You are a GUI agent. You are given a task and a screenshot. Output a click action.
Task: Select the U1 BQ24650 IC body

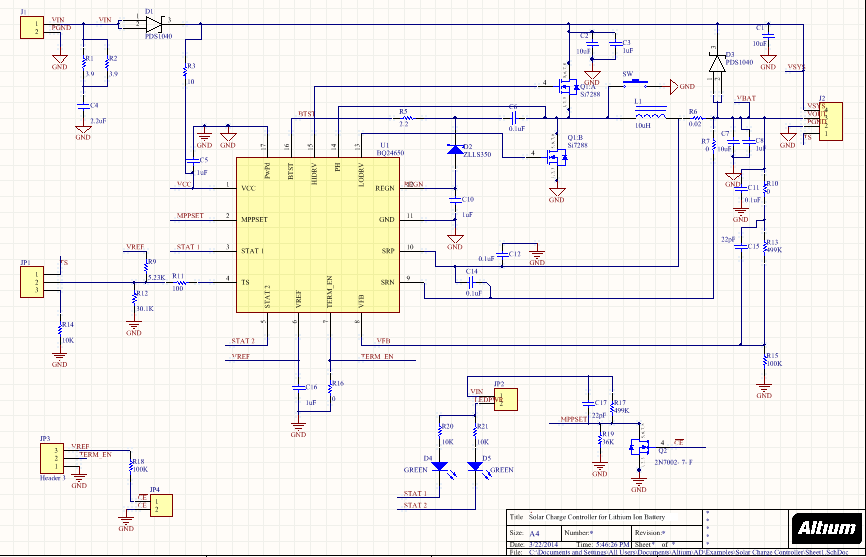(318, 235)
